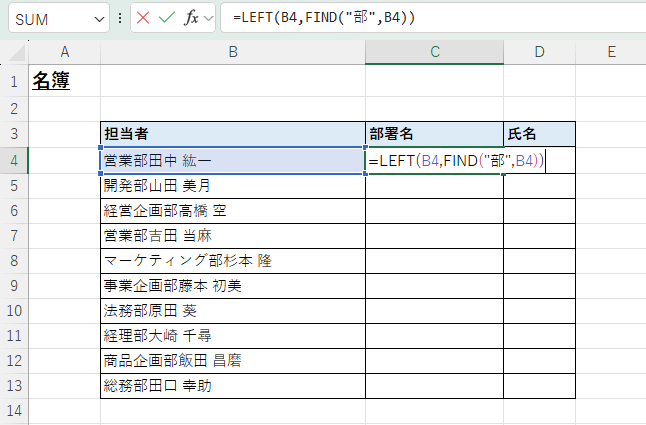Click the three-dot name box resize handle
646x425 pixels.
click(121, 19)
